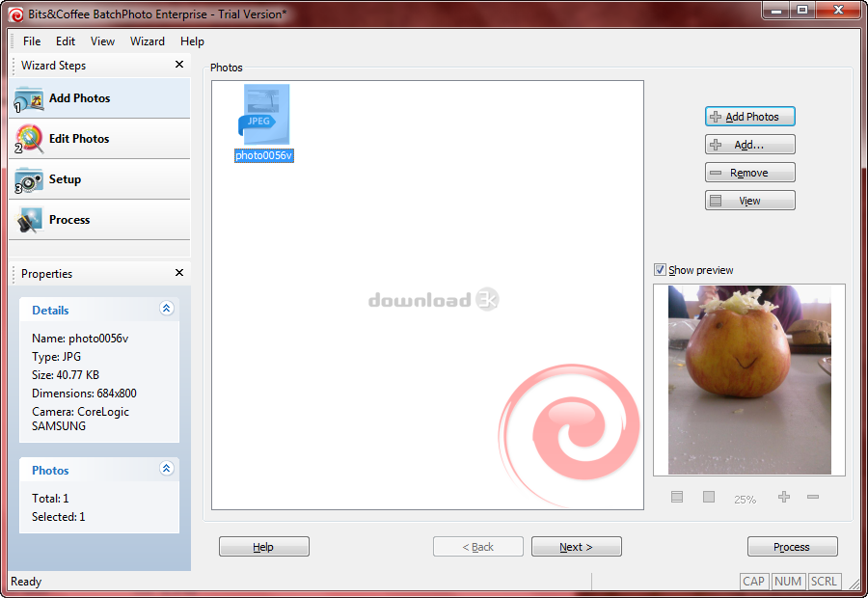Click the BatchPhoto app icon in title bar
This screenshot has width=868, height=598.
[x=16, y=14]
